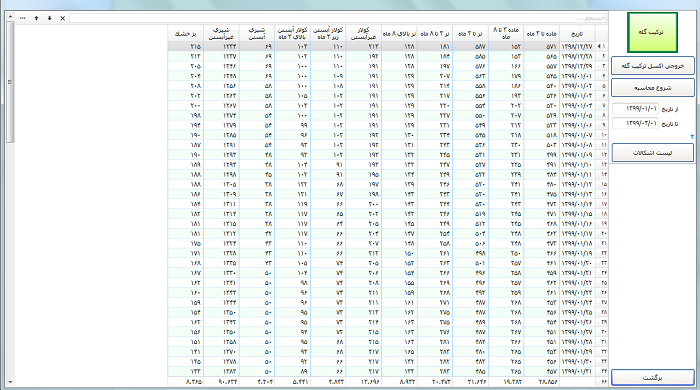The width and height of the screenshot is (700, 390).
Task: Click the vertical scrollbar up arrow
Action: [10, 17]
